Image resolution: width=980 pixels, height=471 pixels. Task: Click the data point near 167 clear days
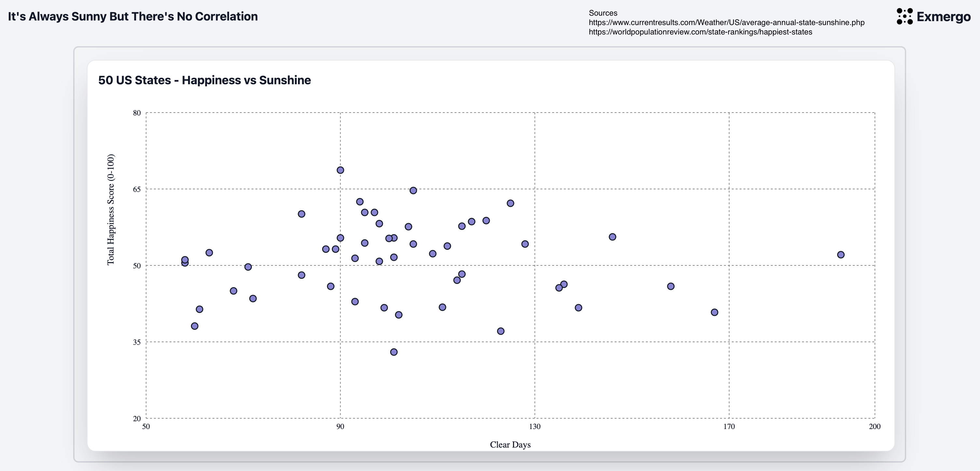pos(715,312)
